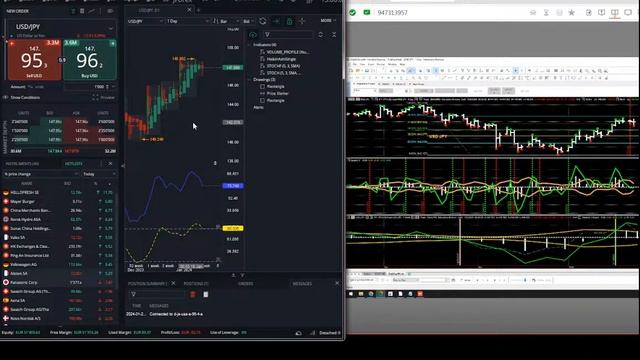Image resolution: width=640 pixels, height=360 pixels.
Task: Click the line chart icon in New Order header
Action: [92, 11]
